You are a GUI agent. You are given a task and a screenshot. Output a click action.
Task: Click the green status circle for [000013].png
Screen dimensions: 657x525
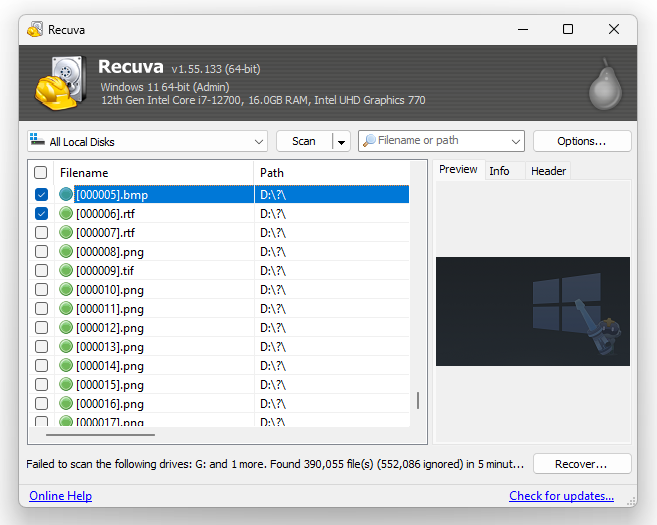pyautogui.click(x=66, y=346)
